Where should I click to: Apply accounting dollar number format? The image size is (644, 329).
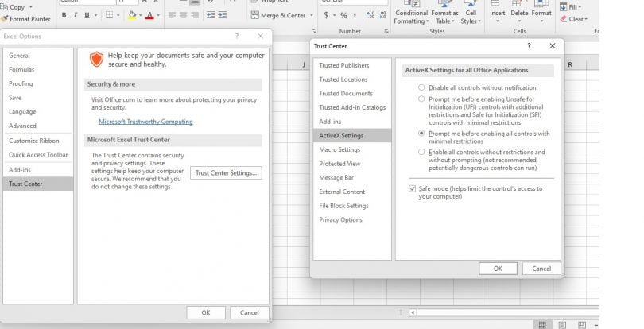coord(326,15)
